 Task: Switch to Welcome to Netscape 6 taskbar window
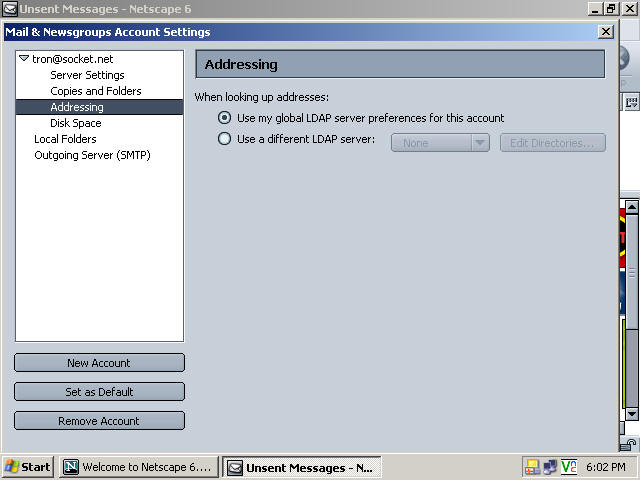(139, 467)
